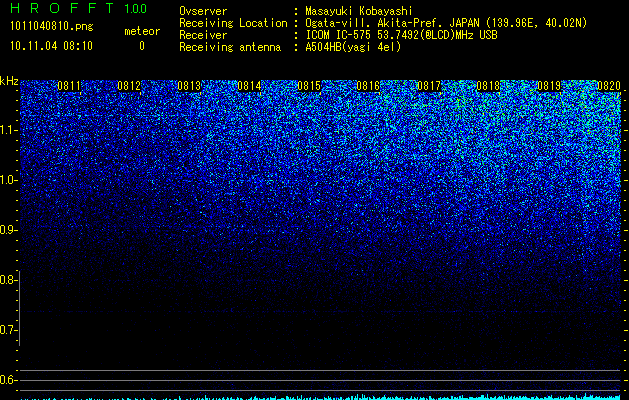Click the HROFFT title text
Screen dimensions: 629x400
[63, 8]
